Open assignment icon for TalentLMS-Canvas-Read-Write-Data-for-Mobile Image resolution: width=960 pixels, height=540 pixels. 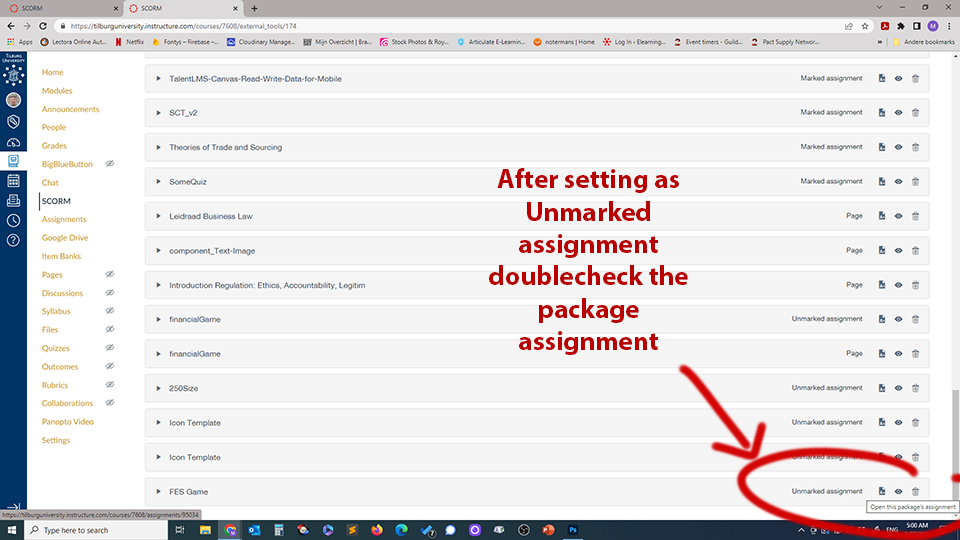[882, 78]
